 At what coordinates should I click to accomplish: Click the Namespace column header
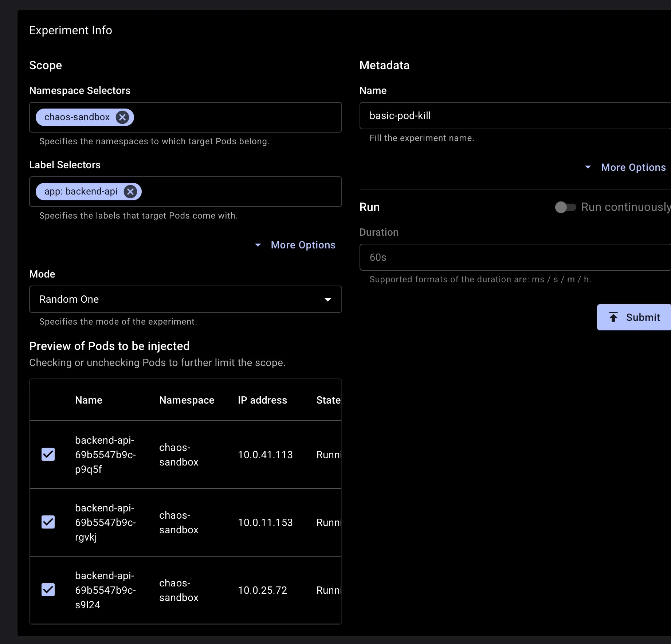point(187,400)
